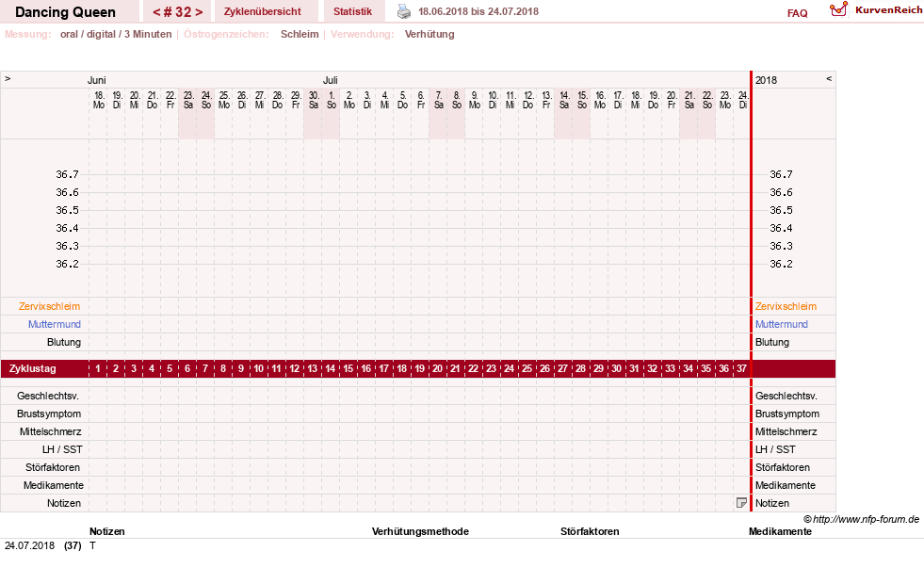924x568 pixels.
Task: Click the right 36.5 temperature label
Action: (x=781, y=210)
